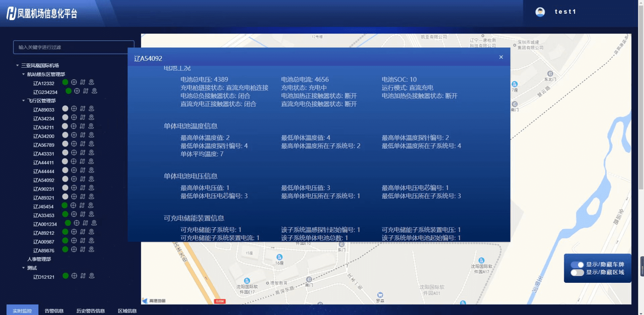Show the route track for 辽J45454
Viewport: 644px width, 315px height.
pos(83,206)
